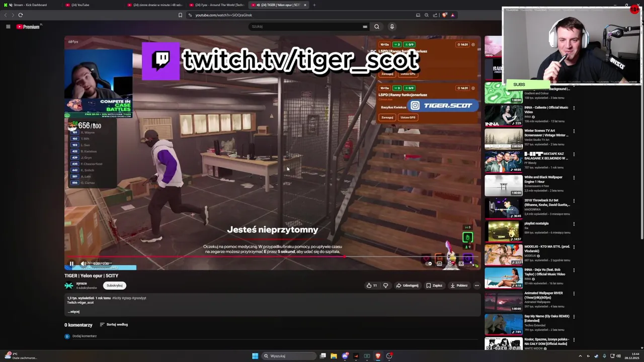644x362 pixels.
Task: Open INNA - Caliente video thumbnail
Action: point(503,116)
